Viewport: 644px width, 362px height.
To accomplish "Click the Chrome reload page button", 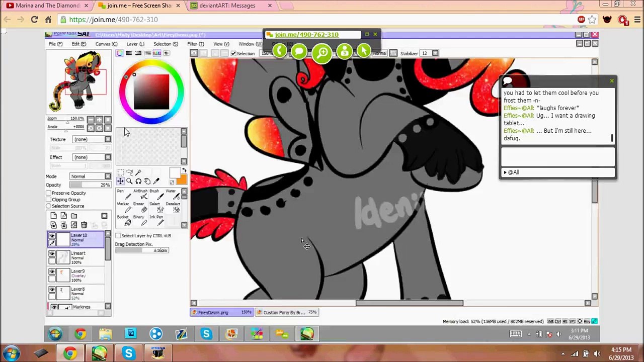I will point(34,20).
